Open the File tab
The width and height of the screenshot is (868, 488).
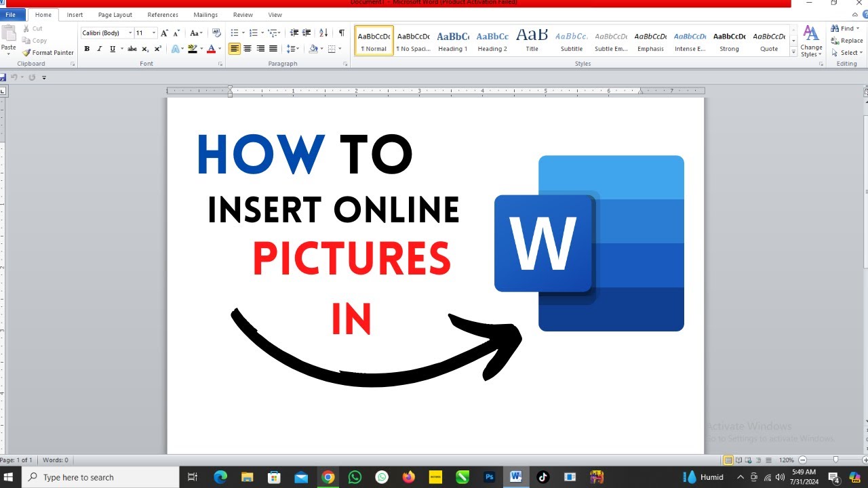click(12, 14)
